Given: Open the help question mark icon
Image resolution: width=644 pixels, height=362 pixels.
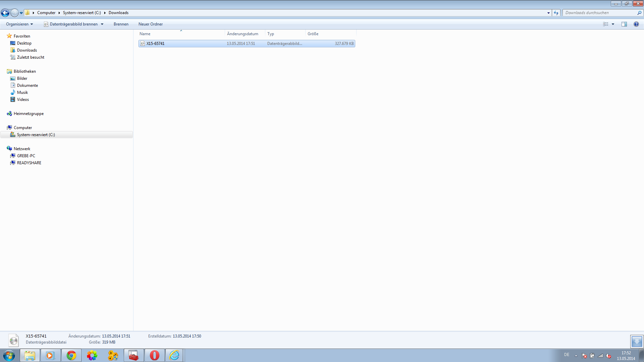Looking at the screenshot, I should point(636,24).
